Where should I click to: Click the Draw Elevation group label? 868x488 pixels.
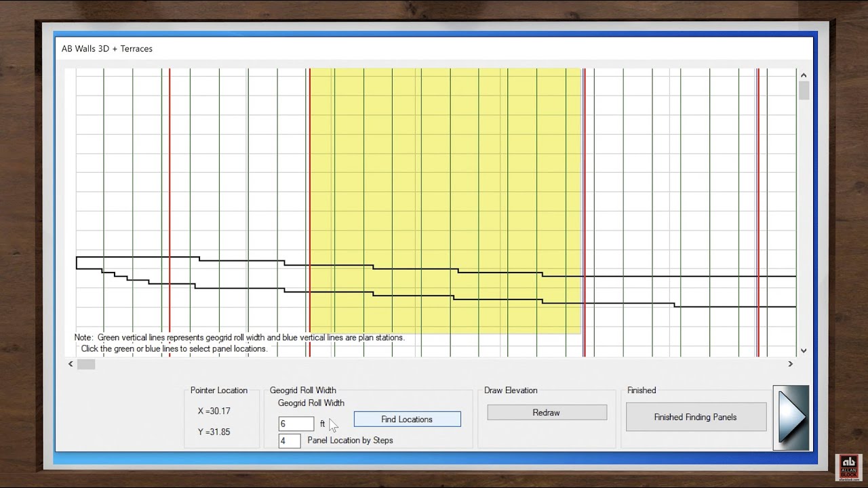tap(511, 390)
